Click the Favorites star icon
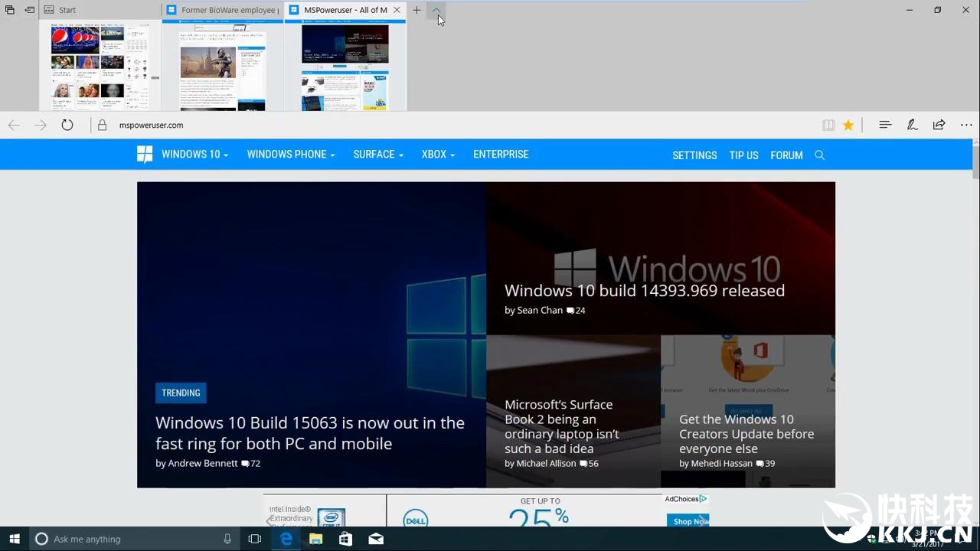 pos(848,125)
